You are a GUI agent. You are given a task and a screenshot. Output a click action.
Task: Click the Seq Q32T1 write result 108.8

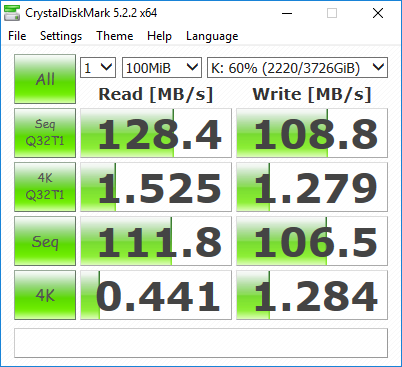[312, 133]
